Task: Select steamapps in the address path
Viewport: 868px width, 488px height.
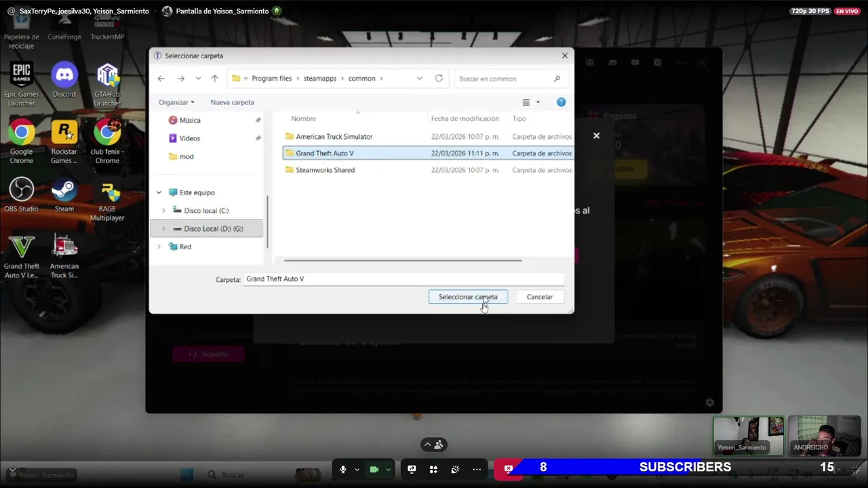Action: pyautogui.click(x=320, y=79)
